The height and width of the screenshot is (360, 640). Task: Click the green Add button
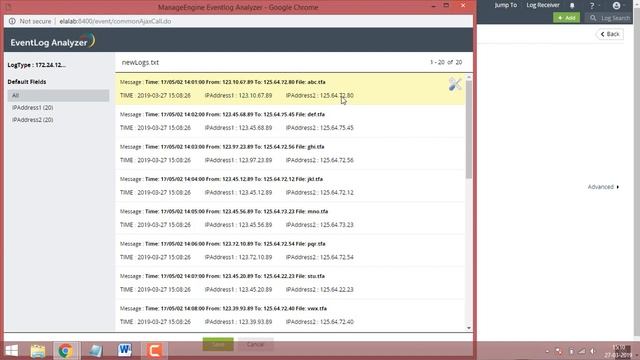[566, 18]
